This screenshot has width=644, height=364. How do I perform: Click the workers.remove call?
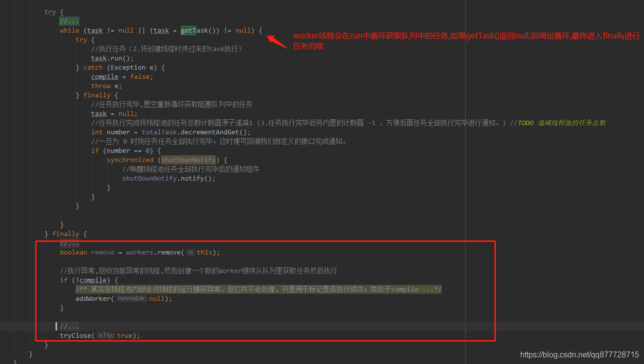(x=154, y=252)
